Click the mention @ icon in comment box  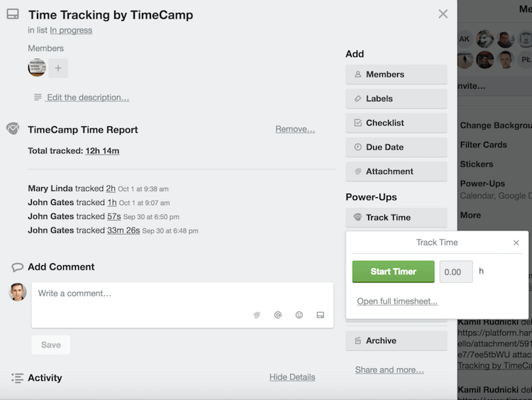point(278,315)
